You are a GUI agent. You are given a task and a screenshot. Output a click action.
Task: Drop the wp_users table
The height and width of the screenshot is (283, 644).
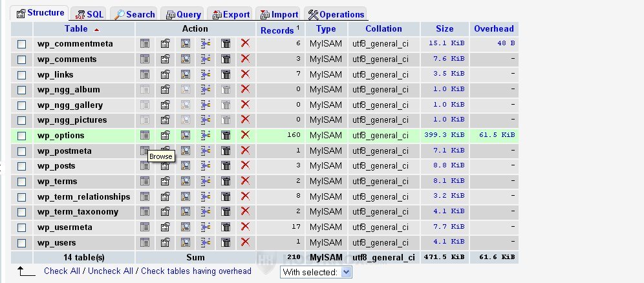tap(245, 242)
